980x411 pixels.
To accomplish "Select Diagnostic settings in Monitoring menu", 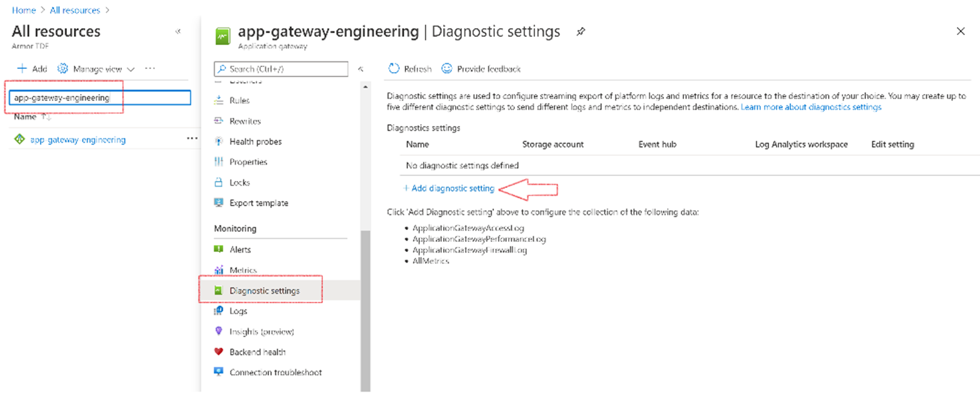I will (x=264, y=291).
